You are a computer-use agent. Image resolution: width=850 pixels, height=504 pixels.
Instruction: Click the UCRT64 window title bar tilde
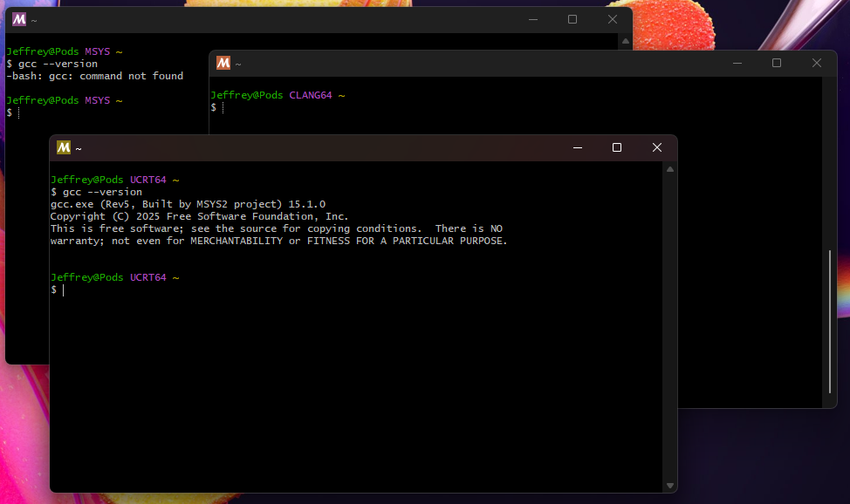(79, 148)
